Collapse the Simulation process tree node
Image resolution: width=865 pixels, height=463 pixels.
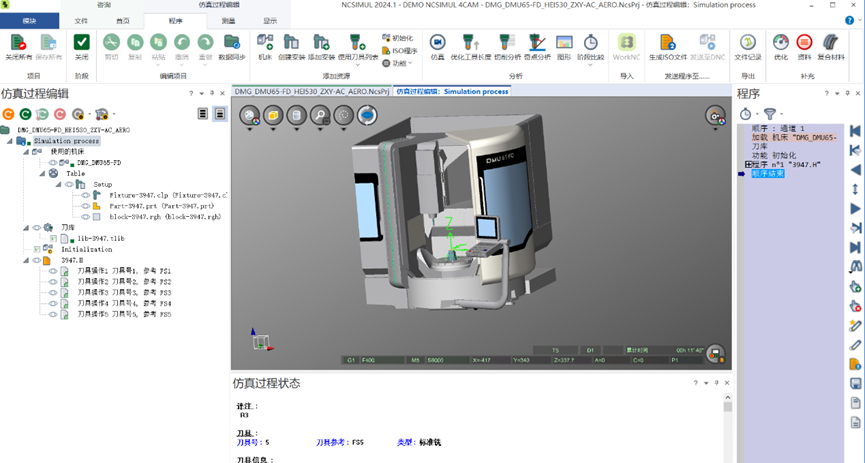click(x=9, y=141)
